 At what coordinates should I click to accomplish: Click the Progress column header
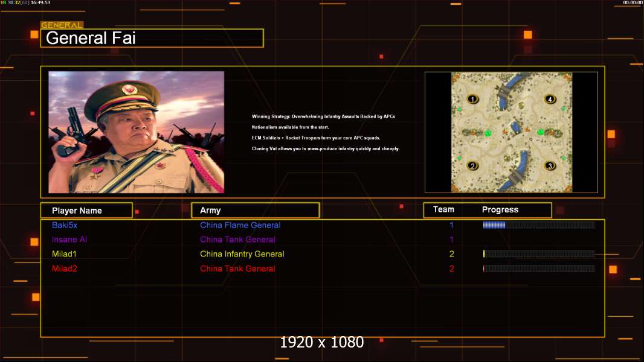click(x=500, y=209)
